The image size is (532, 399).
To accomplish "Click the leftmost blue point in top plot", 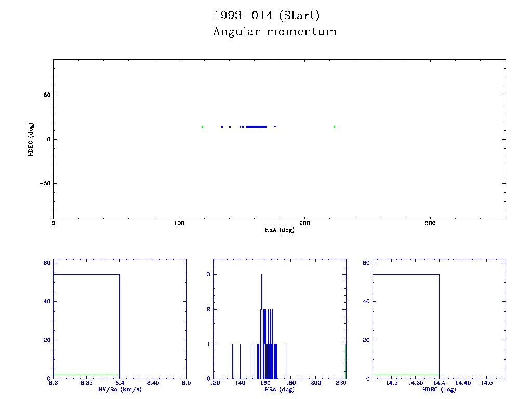I will [222, 127].
